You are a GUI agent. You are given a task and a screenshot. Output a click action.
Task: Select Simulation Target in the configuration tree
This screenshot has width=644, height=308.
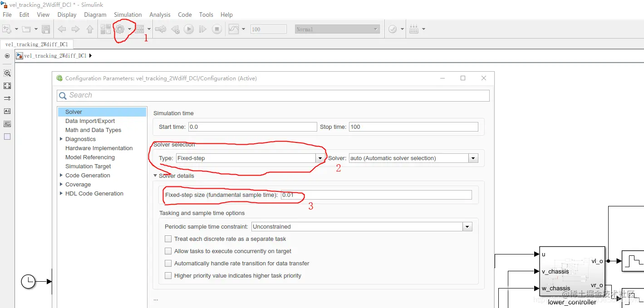point(88,166)
